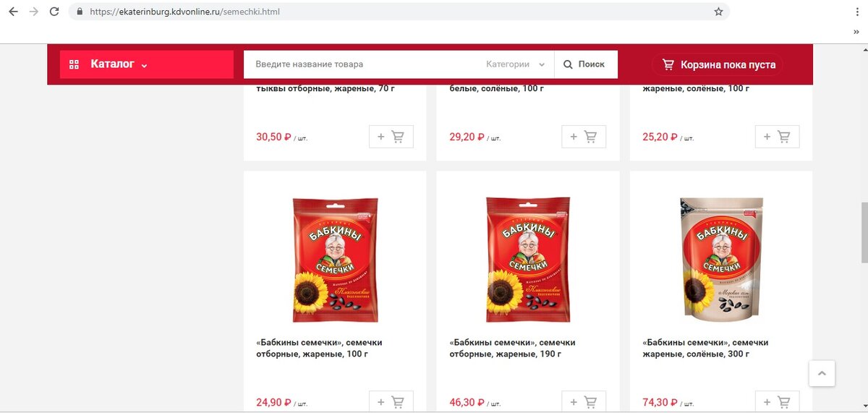Open the Корзина пока пуста cart button
This screenshot has height=413, width=868.
[x=718, y=64]
